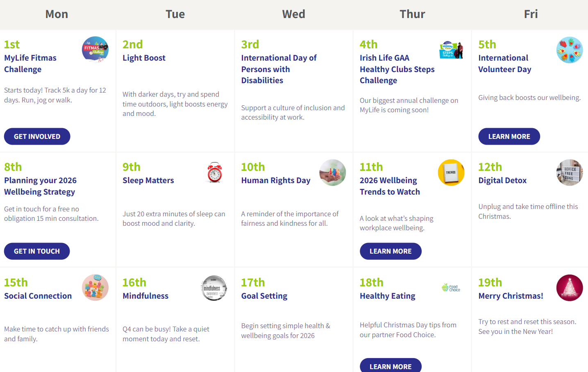This screenshot has width=588, height=372.
Task: Click the MyLife Fitmas Challenge round icon
Action: pos(95,50)
